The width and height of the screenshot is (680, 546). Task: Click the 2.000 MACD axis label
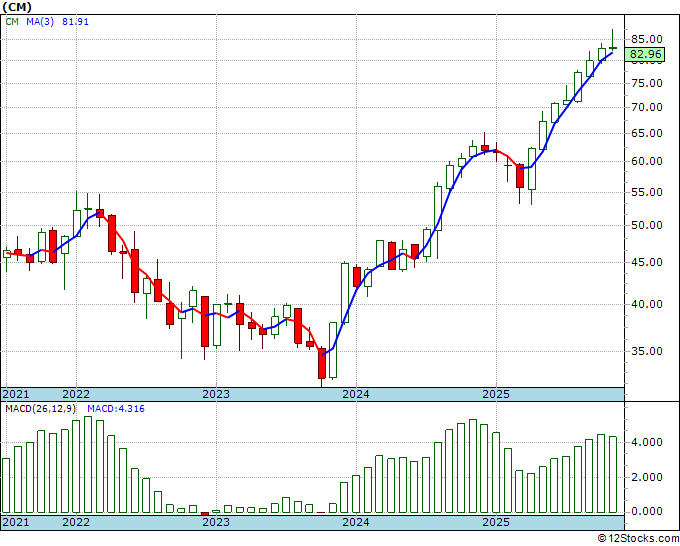pos(647,477)
